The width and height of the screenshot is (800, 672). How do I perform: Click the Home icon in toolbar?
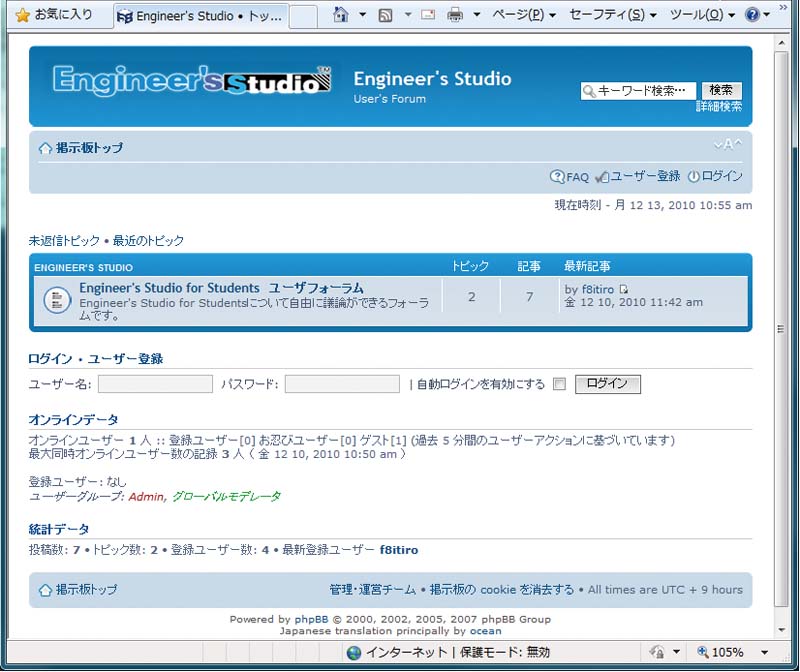[x=340, y=15]
